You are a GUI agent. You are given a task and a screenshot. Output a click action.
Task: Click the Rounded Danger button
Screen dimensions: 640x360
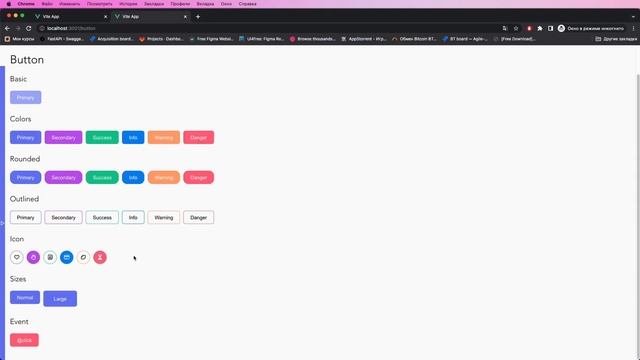pyautogui.click(x=198, y=178)
